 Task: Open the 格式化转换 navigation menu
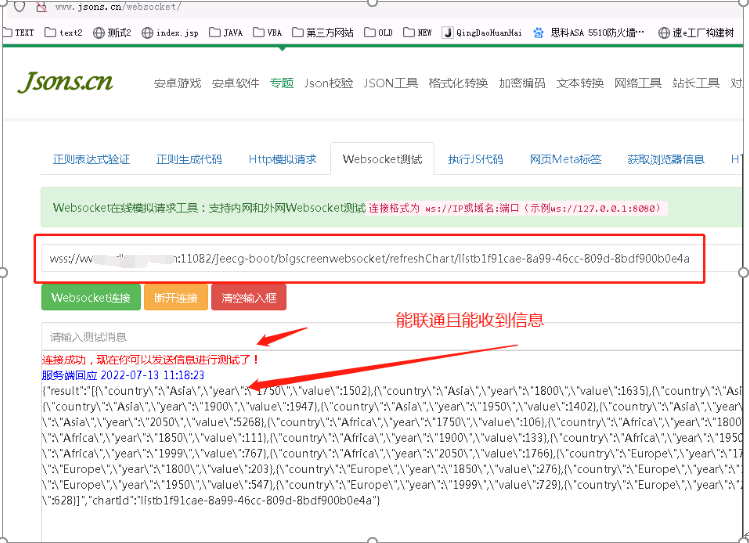point(459,83)
